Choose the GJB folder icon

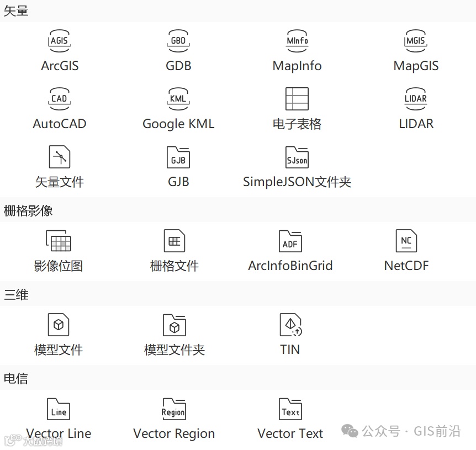178,157
